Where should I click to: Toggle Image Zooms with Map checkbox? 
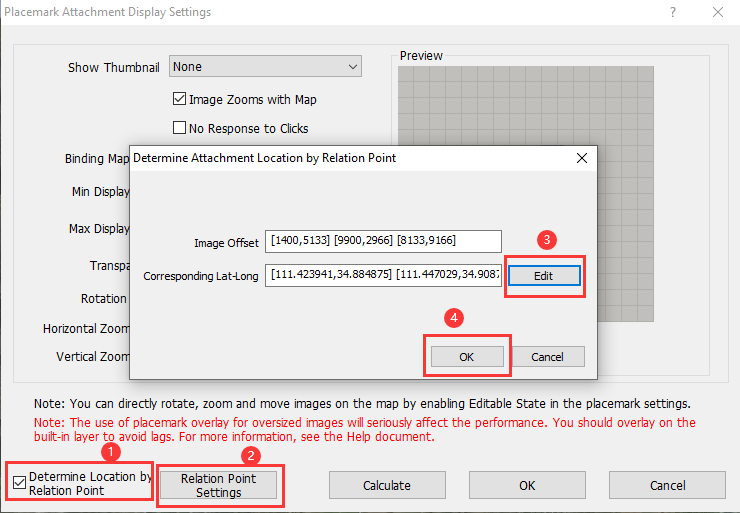pos(179,99)
